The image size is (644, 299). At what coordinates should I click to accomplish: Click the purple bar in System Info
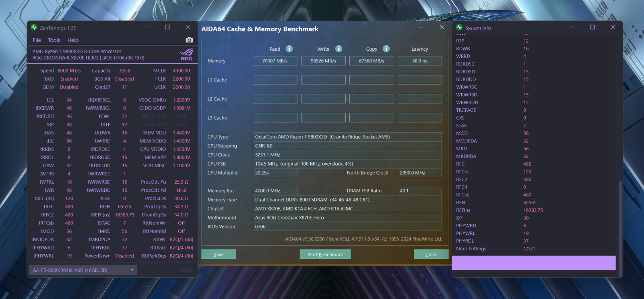coord(534,263)
